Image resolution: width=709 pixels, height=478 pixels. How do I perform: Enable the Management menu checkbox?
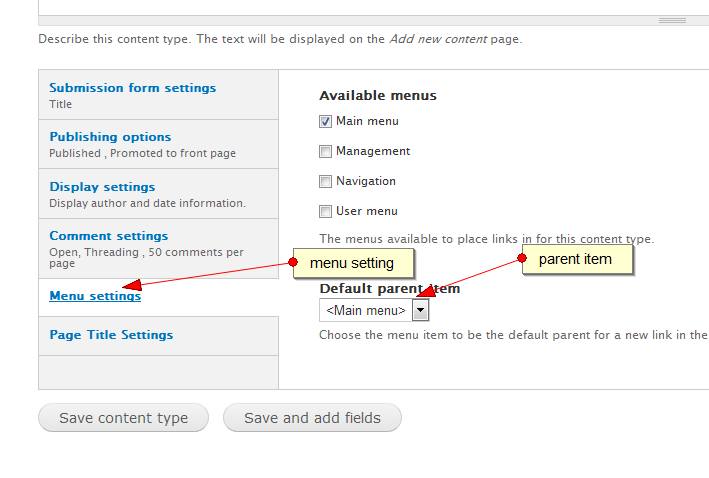325,151
